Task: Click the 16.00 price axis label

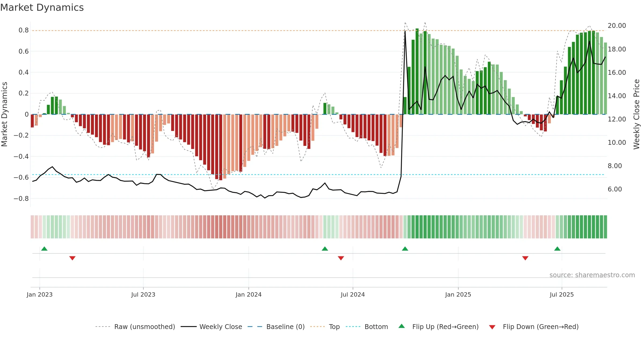Action: pos(617,72)
